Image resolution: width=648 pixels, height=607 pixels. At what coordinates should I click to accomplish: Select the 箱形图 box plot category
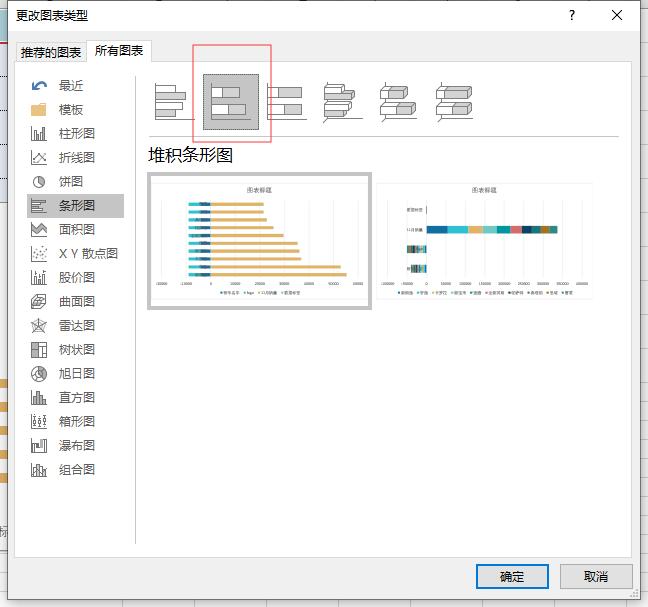point(75,421)
